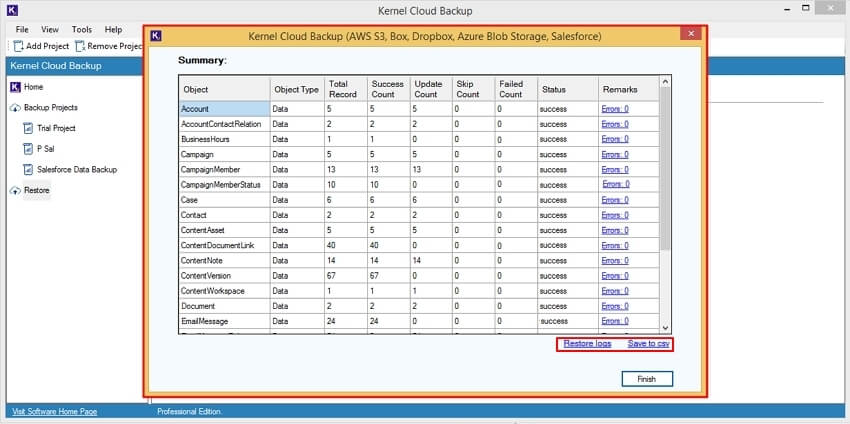Open Trial Project in the sidebar
The image size is (850, 424).
56,129
